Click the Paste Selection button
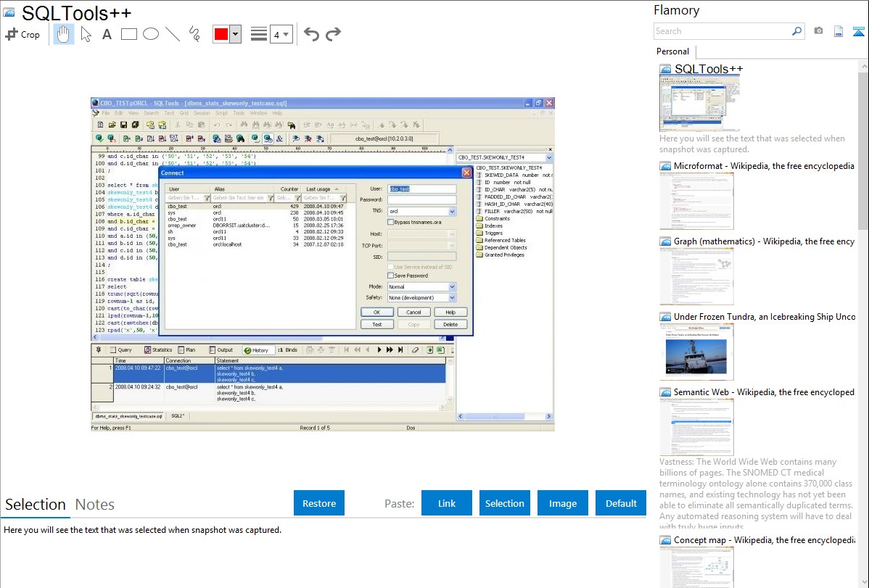This screenshot has height=588, width=869. point(504,503)
